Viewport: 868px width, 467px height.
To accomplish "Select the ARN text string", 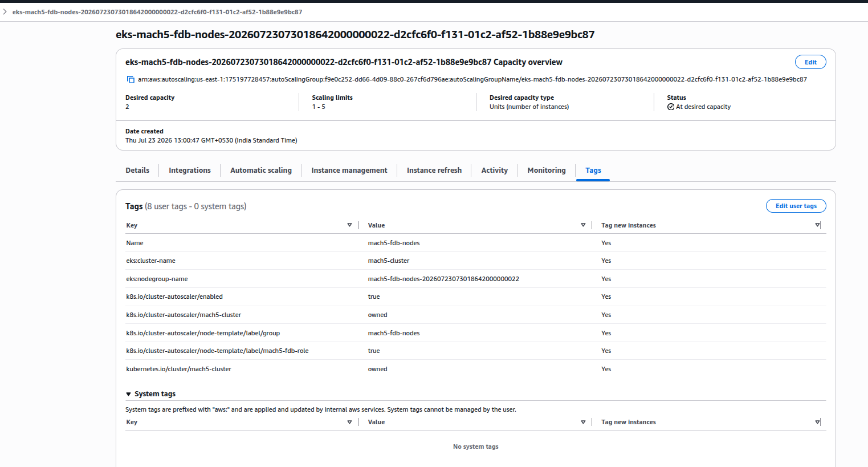I will [472, 79].
